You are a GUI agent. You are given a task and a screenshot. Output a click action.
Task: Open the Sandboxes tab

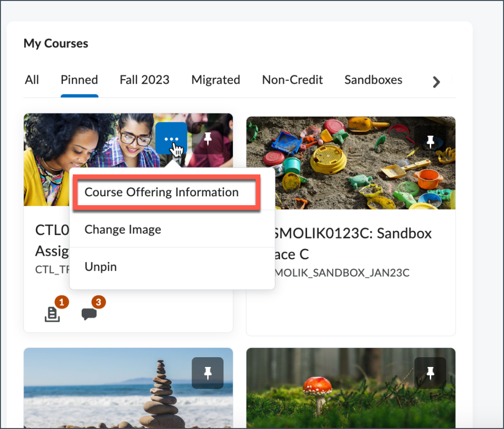373,80
